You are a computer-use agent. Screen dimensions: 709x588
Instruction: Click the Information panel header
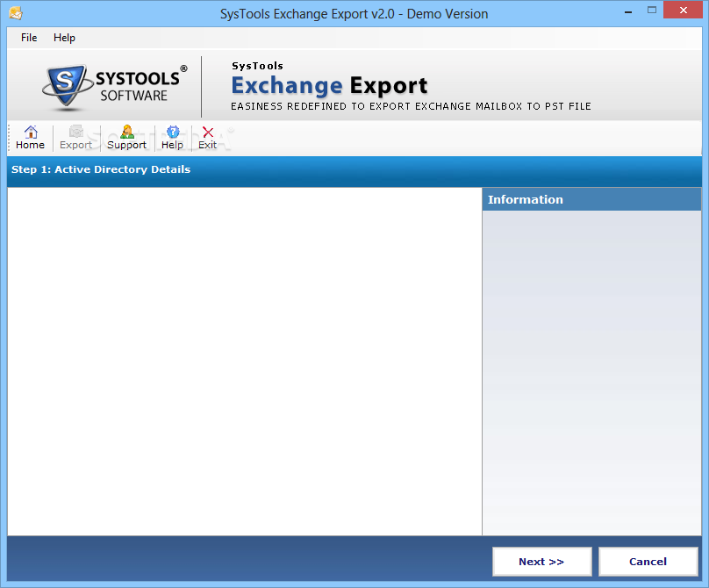click(x=591, y=199)
